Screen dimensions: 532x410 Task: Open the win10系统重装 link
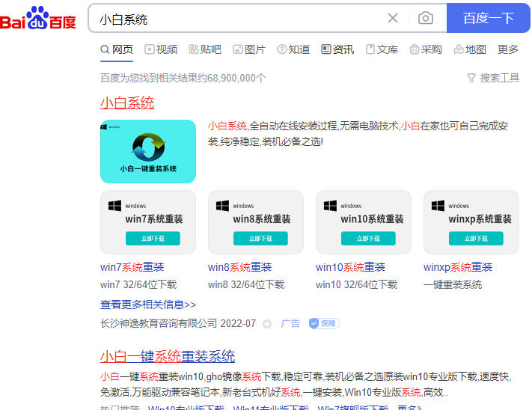click(350, 267)
